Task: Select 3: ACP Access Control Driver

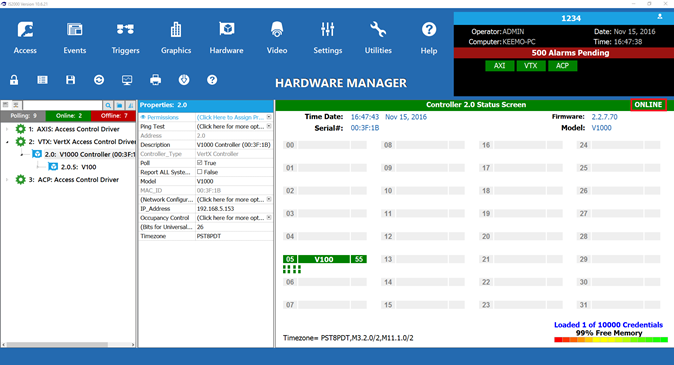Action: [x=74, y=180]
